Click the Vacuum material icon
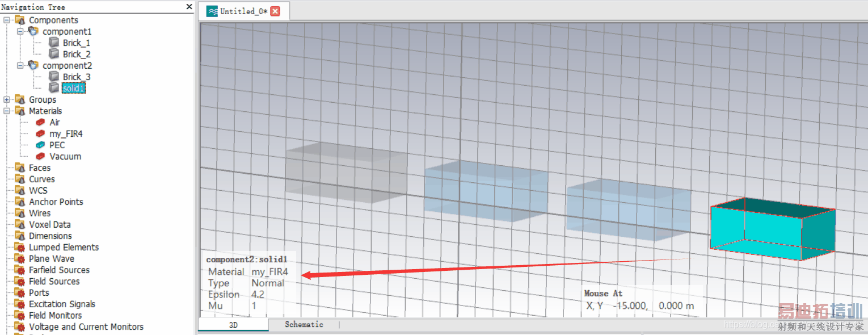Viewport: 868px width, 335px height. click(x=40, y=156)
